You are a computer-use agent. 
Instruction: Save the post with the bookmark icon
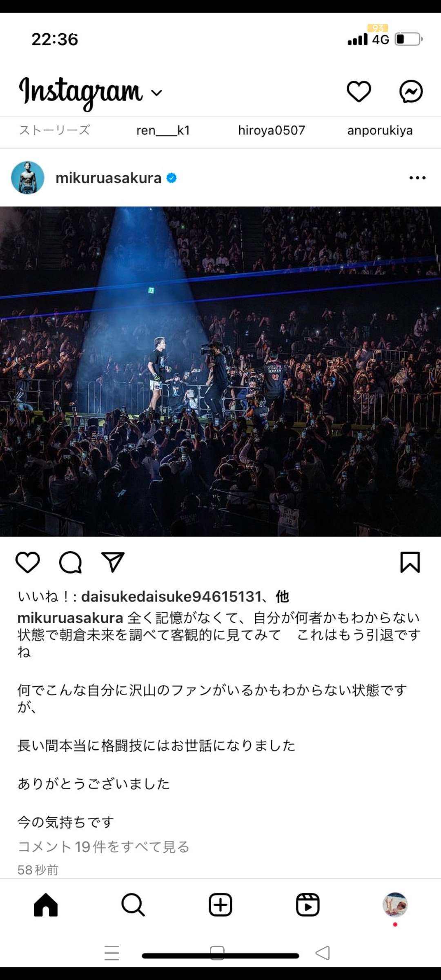coord(410,562)
